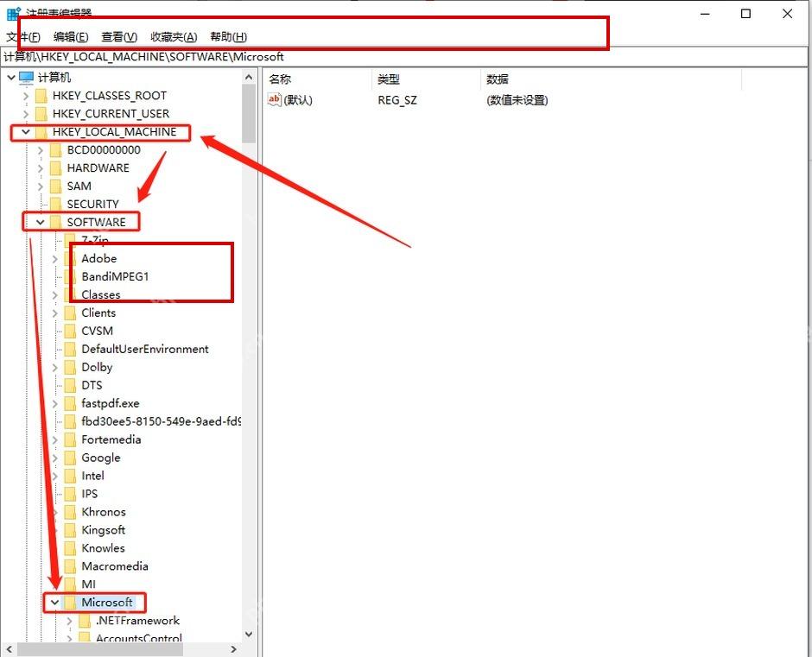Click the IPS folder icon
Image resolution: width=812 pixels, height=657 pixels.
coord(70,494)
